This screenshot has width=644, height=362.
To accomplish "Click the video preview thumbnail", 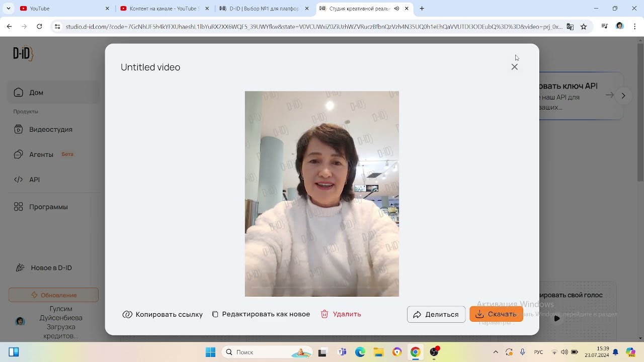I will [x=322, y=194].
